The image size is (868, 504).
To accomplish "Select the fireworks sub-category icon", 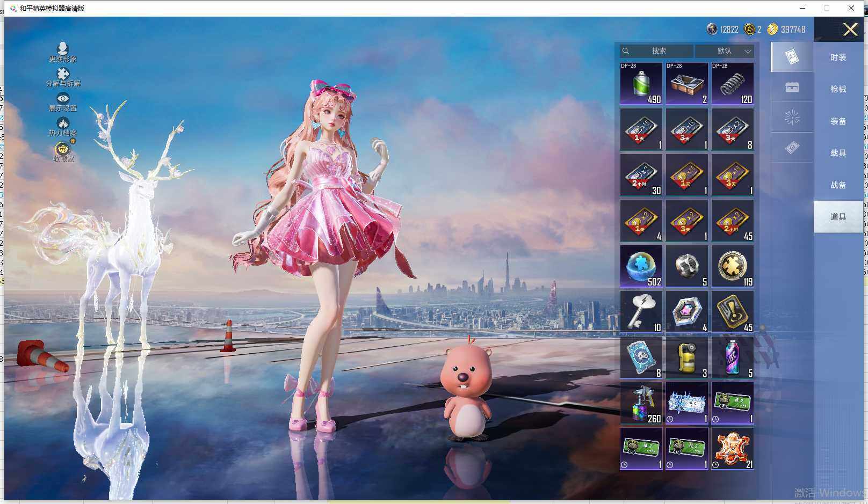I will 792,117.
